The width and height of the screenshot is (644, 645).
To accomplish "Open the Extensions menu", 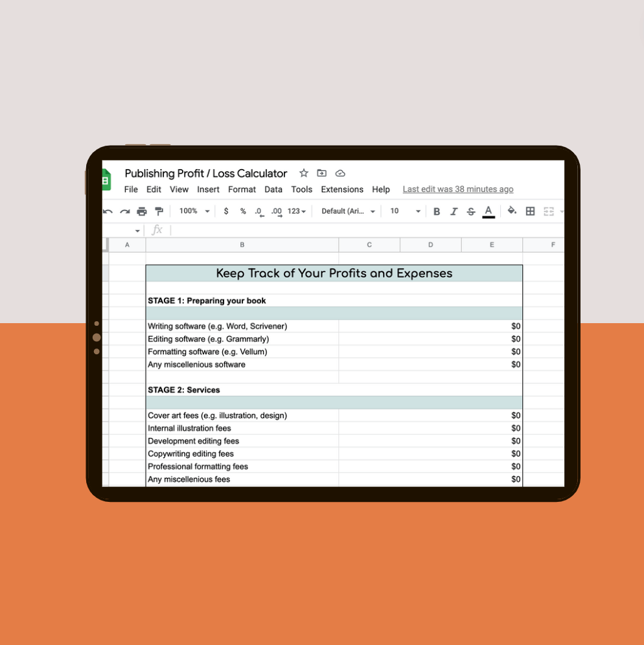I will tap(341, 189).
